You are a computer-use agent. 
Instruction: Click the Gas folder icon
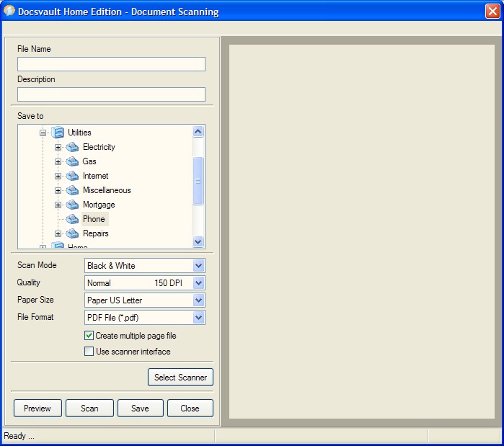click(x=72, y=161)
